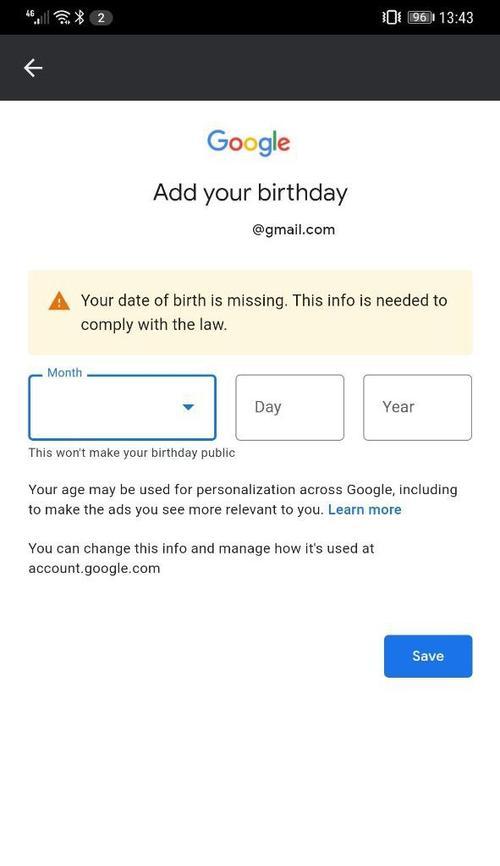Click the Google logo
The image size is (500, 866).
[x=249, y=143]
